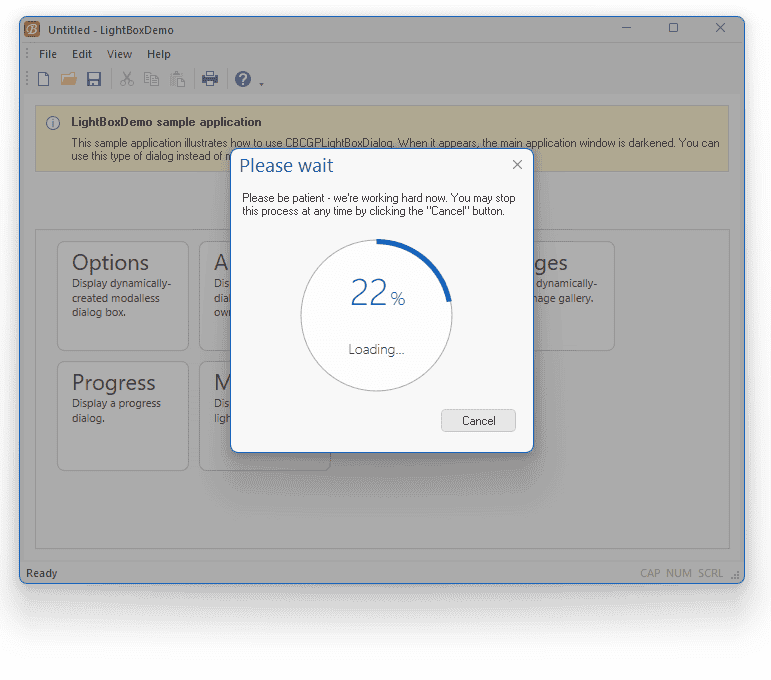771x680 pixels.
Task: Click the Please wait dialog title
Action: [286, 166]
